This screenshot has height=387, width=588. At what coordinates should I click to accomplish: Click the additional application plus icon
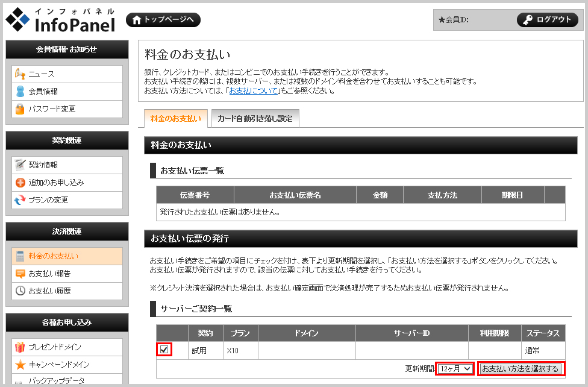click(20, 182)
